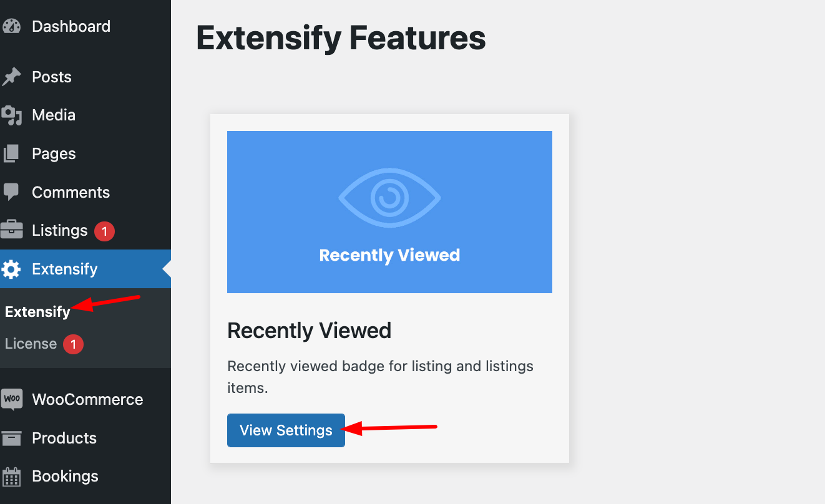This screenshot has width=825, height=504.
Task: Open Bookings via the calendar icon
Action: pos(13,476)
